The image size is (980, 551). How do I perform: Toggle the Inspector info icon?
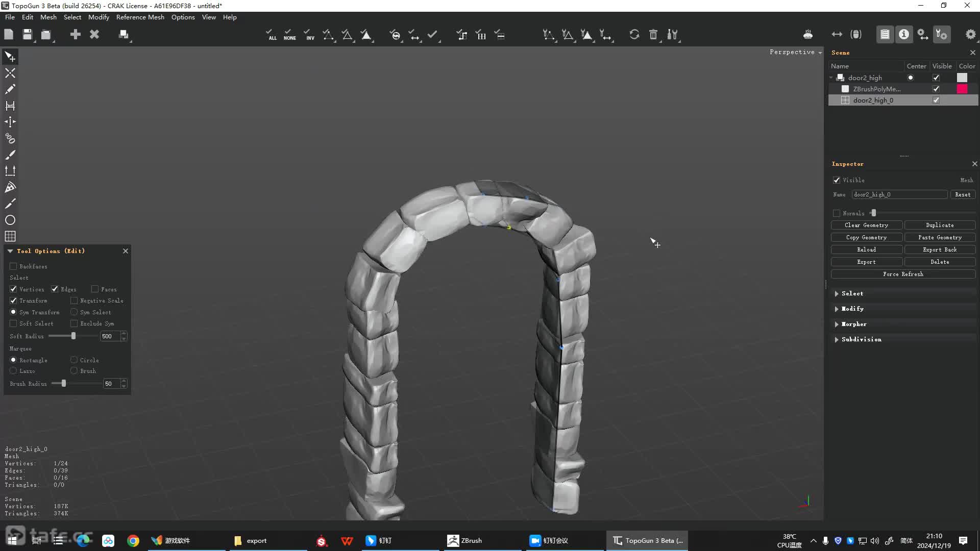pos(904,34)
